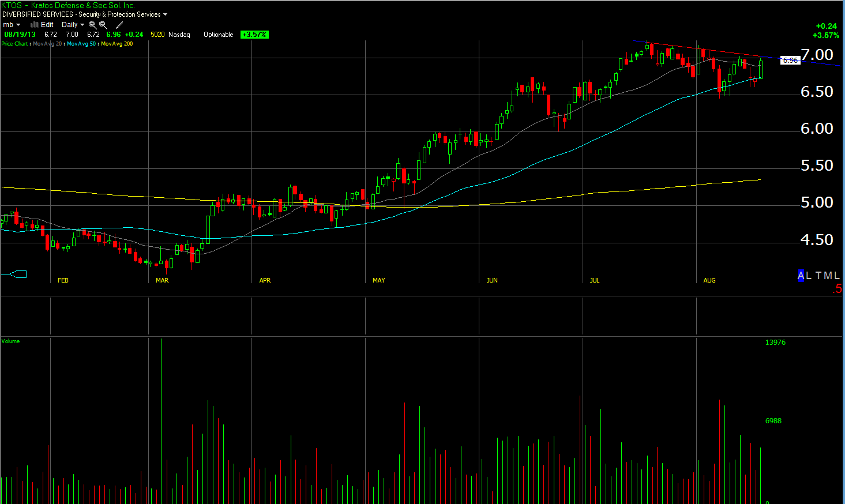Click the highlighted A scale letter
845x504 pixels.
(801, 276)
